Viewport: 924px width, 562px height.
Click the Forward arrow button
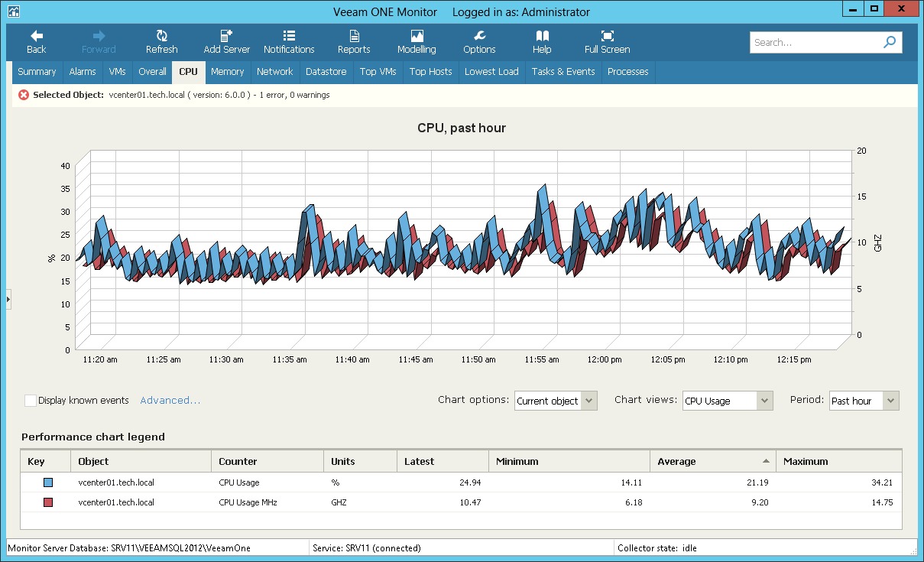click(99, 42)
